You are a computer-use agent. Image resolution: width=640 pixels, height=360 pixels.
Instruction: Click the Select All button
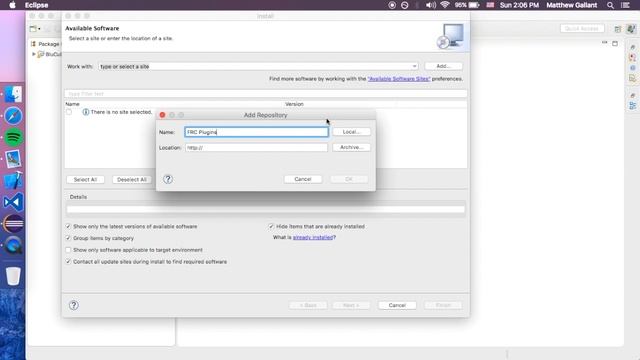(85, 180)
